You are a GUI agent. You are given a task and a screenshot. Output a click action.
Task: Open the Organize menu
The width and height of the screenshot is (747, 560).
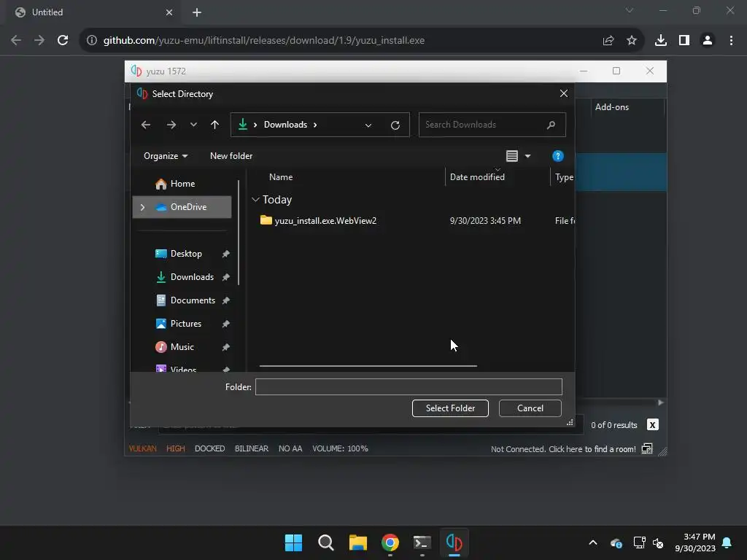(166, 156)
